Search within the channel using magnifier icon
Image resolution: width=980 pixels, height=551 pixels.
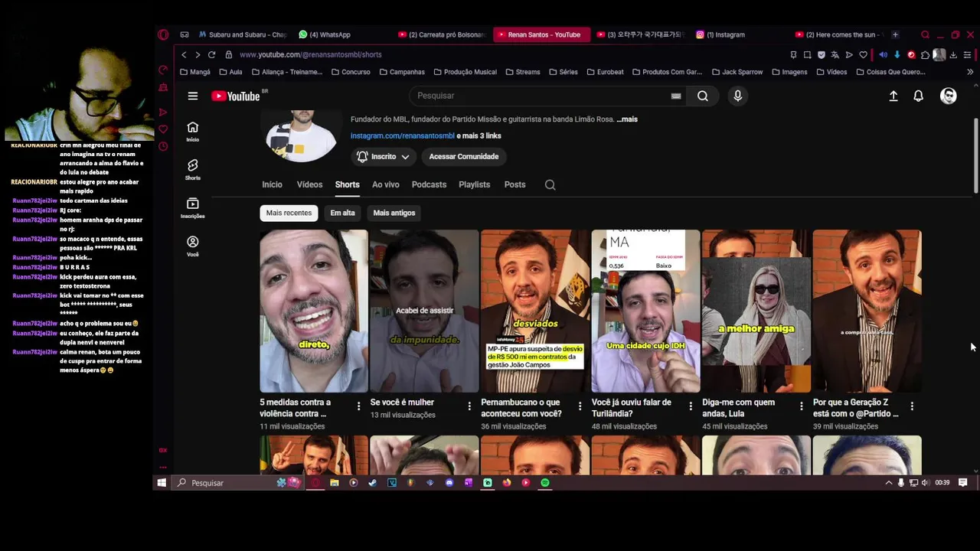(x=550, y=184)
